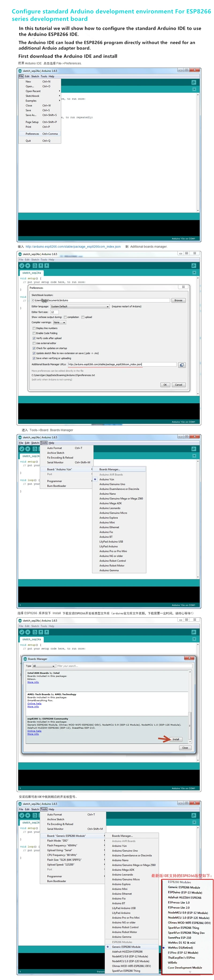The height and width of the screenshot is (980, 214).
Task: Open Compiler warnings None dropdown
Action: tap(59, 322)
